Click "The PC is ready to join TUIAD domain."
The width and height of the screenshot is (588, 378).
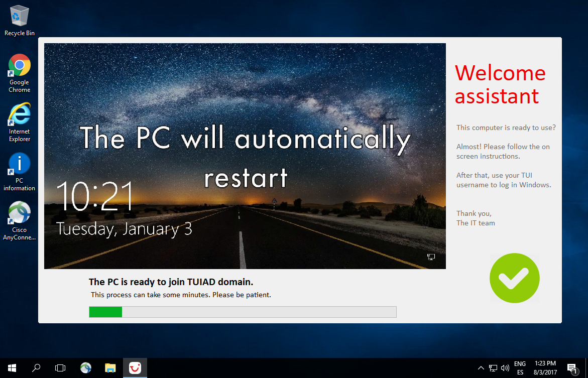tap(171, 282)
